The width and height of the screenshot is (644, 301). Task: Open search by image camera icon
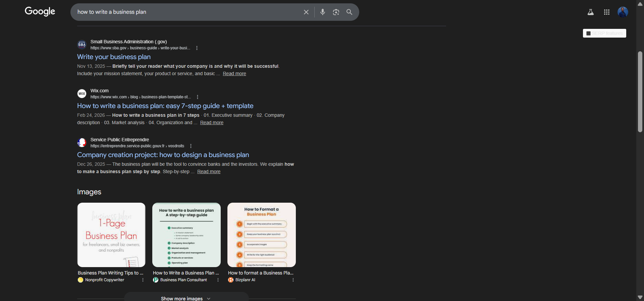coord(336,12)
